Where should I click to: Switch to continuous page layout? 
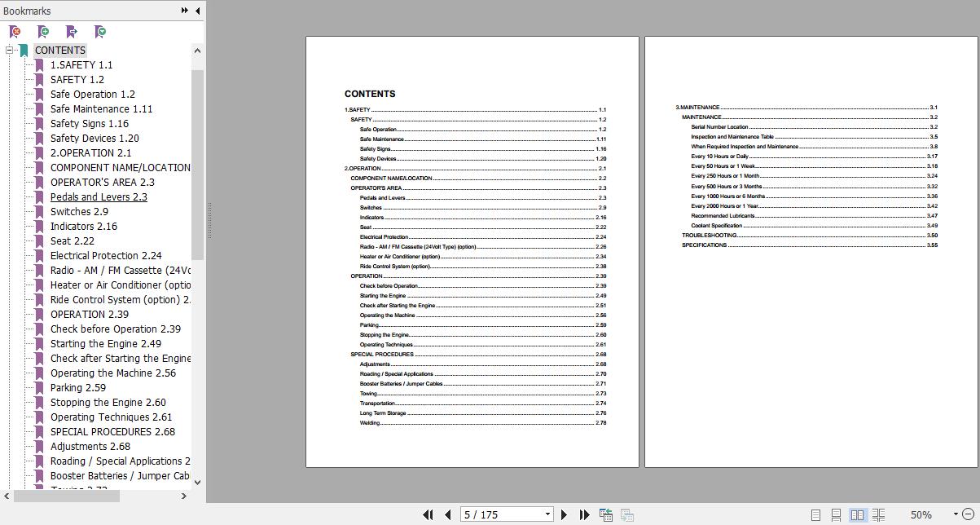click(836, 515)
